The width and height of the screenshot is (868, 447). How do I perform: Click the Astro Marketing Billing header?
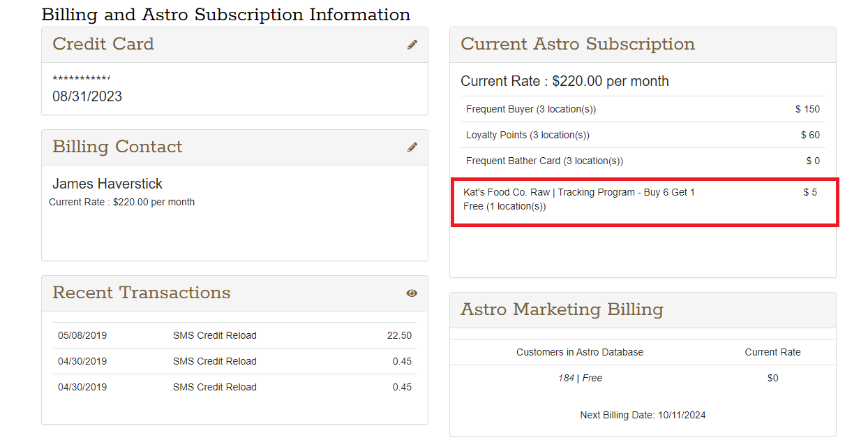(562, 309)
